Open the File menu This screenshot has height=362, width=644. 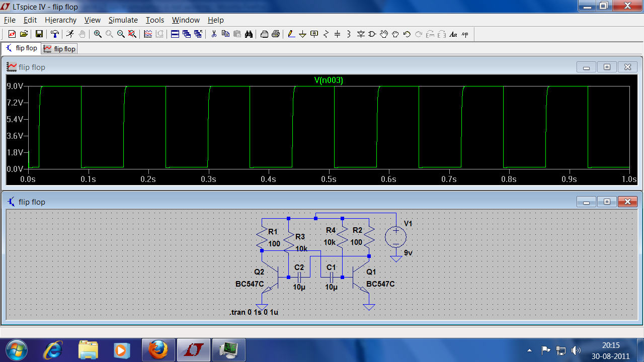(x=10, y=20)
